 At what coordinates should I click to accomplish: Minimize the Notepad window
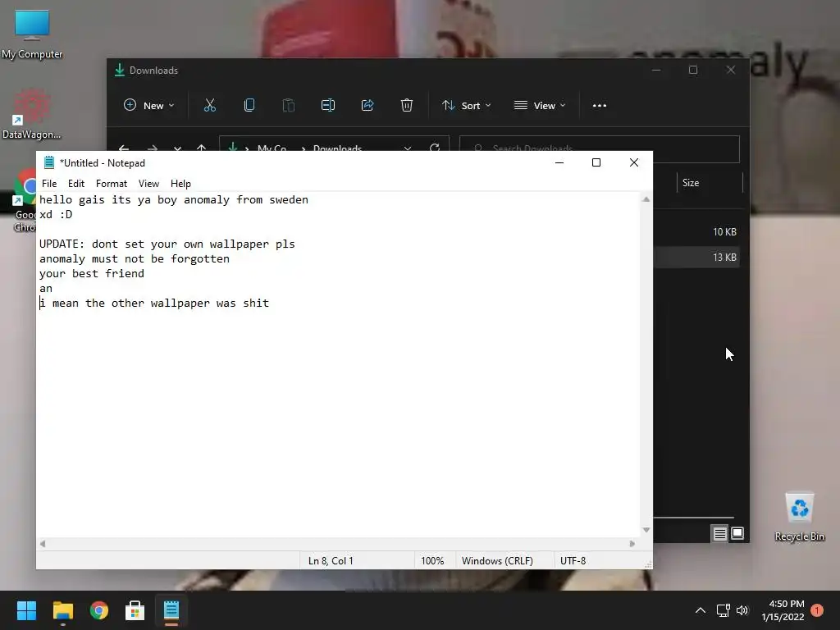pyautogui.click(x=559, y=162)
